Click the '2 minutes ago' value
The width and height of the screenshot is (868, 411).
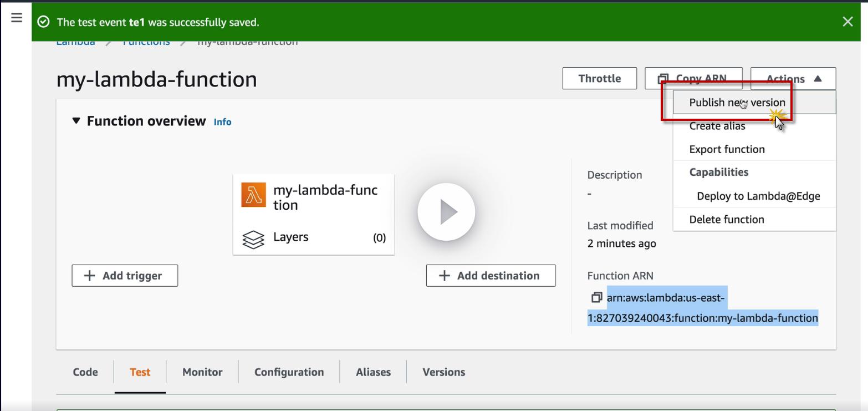[x=621, y=243]
